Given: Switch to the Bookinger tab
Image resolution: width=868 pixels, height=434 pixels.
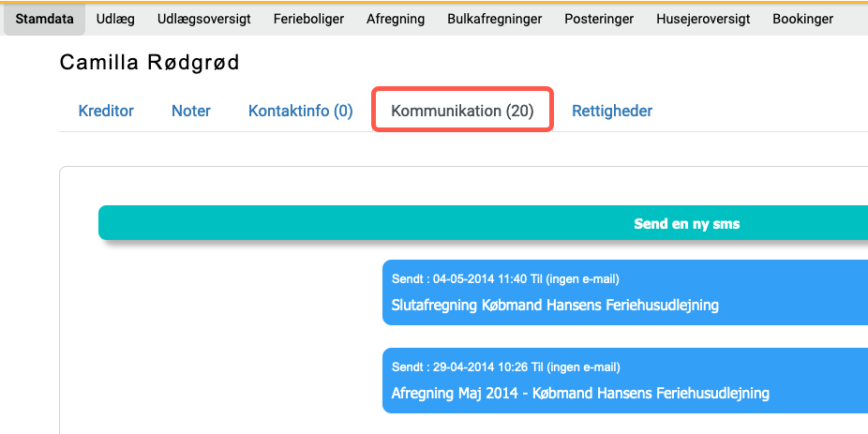Looking at the screenshot, I should pos(802,19).
